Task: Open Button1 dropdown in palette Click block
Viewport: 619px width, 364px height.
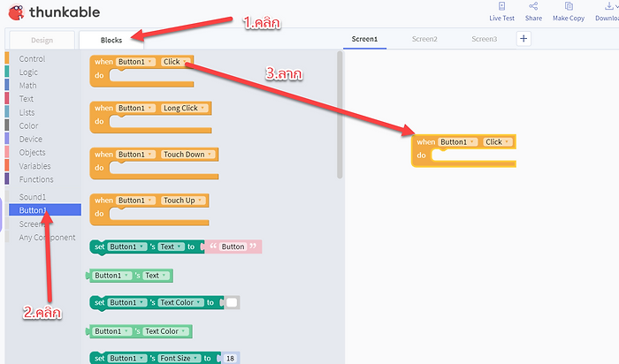Action: [x=136, y=62]
